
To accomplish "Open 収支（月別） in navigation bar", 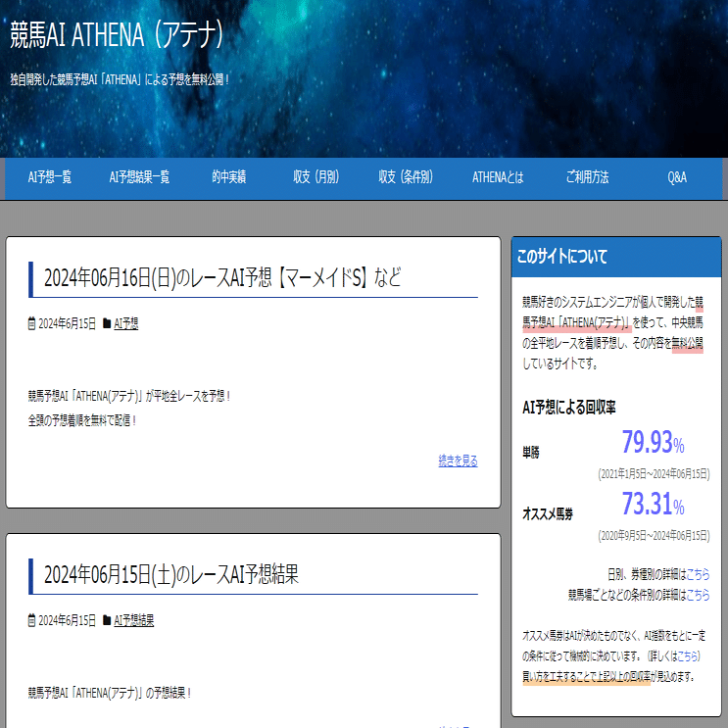I will click(x=315, y=177).
